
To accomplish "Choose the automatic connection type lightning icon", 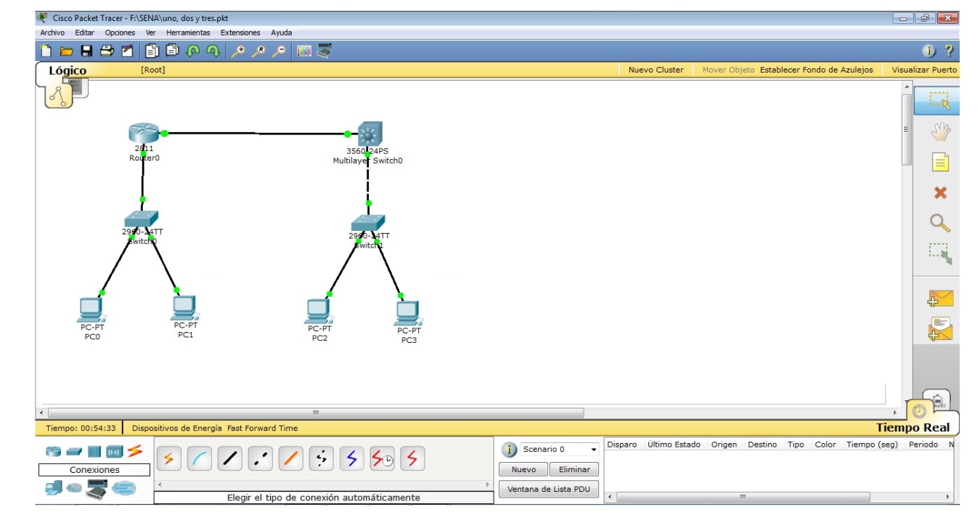I will point(169,458).
